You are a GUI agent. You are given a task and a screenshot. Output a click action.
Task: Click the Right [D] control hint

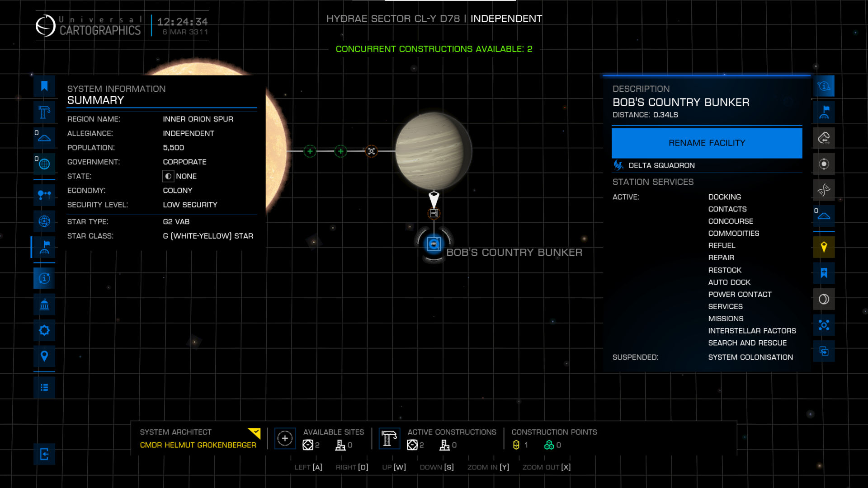click(352, 467)
